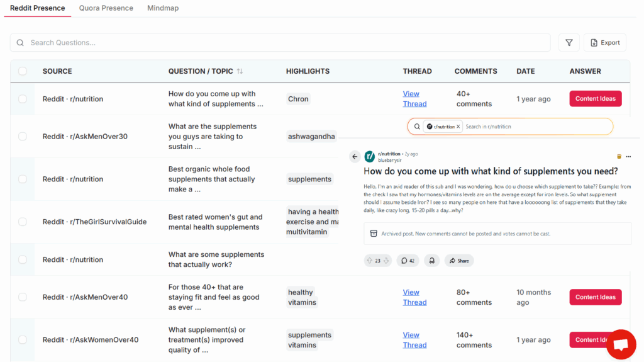Image resolution: width=644 pixels, height=362 pixels.
Task: Click the back arrow in Reddit post
Action: click(355, 157)
